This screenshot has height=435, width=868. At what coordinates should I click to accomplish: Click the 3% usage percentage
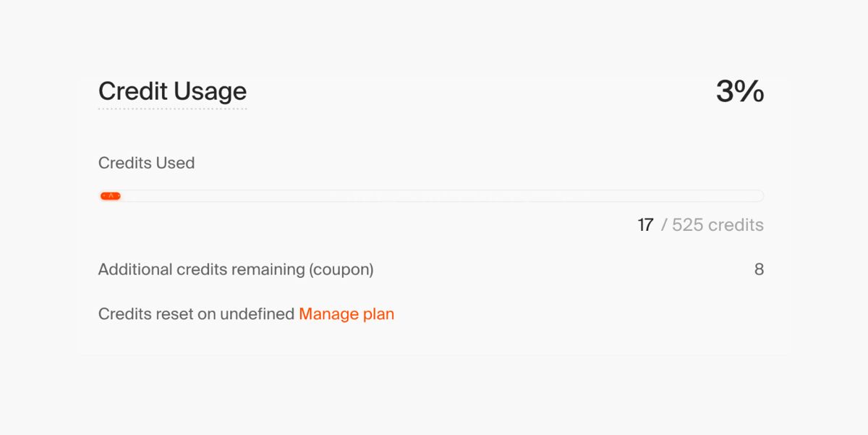click(x=739, y=92)
